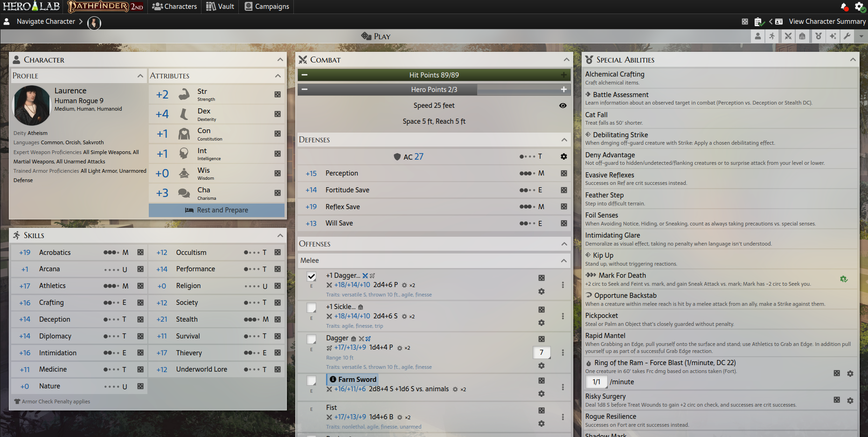Roll the Dexterity attribute dice
Screen dimensions: 868x437
[278, 114]
